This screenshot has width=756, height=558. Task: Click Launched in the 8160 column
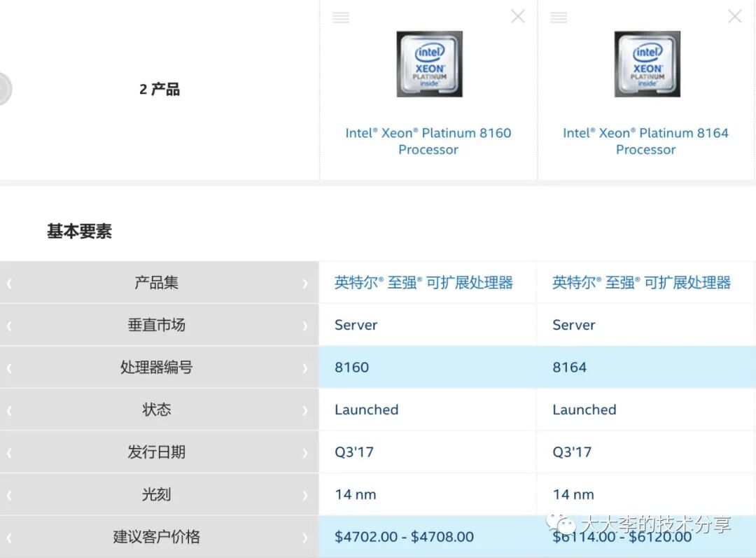(366, 410)
